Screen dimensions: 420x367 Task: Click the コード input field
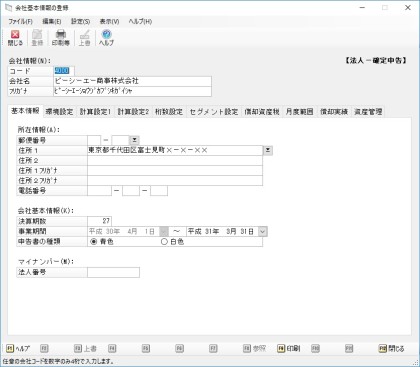pyautogui.click(x=64, y=71)
